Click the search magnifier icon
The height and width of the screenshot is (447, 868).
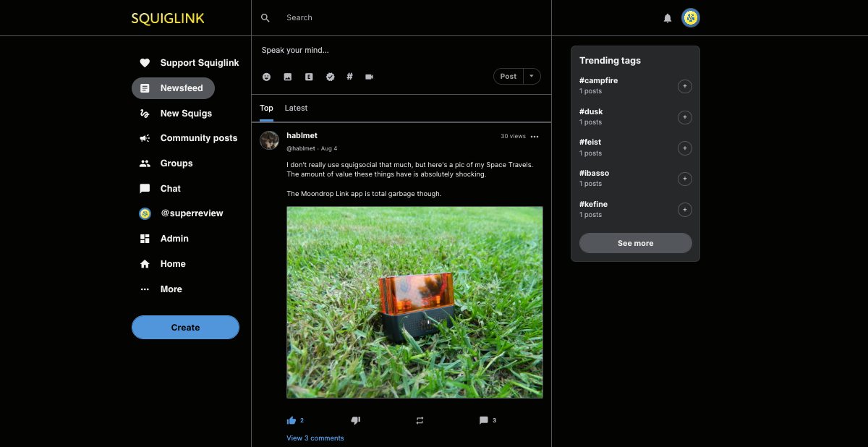tap(265, 18)
